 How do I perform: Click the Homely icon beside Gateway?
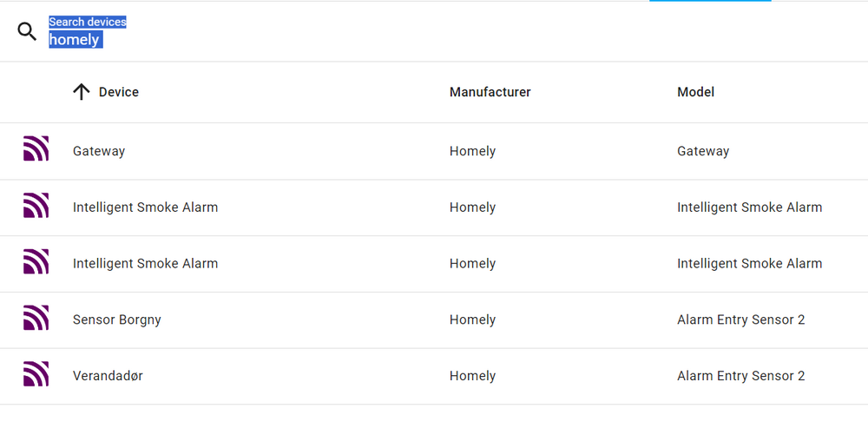pos(36,149)
